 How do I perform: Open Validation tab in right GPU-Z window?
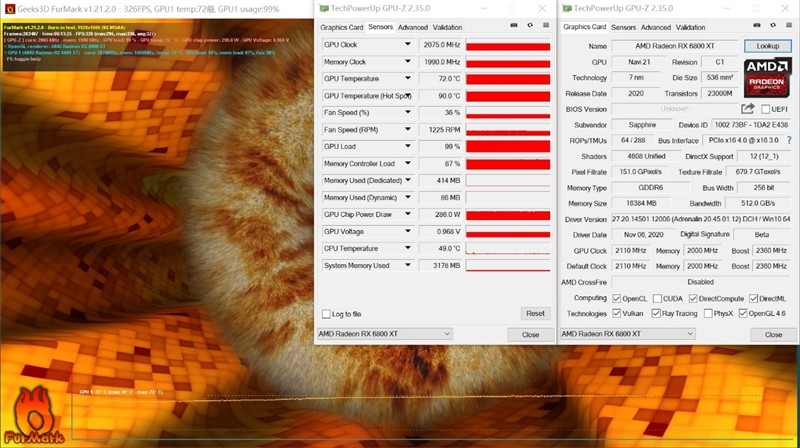pos(690,27)
